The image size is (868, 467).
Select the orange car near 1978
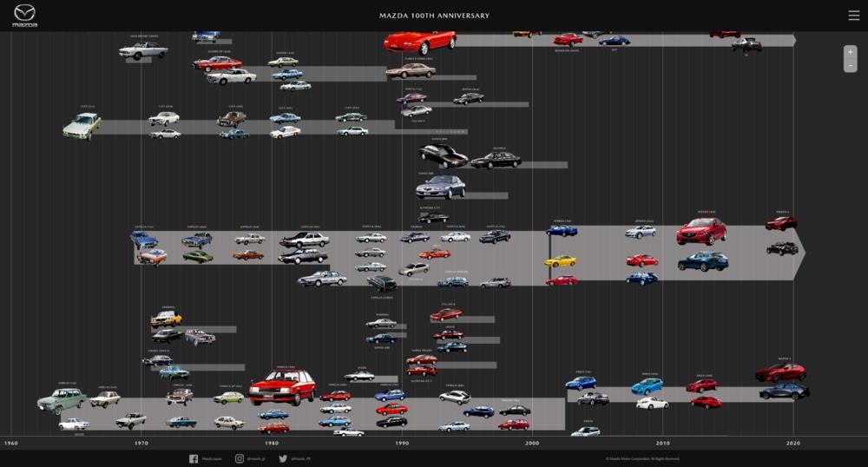tap(248, 255)
